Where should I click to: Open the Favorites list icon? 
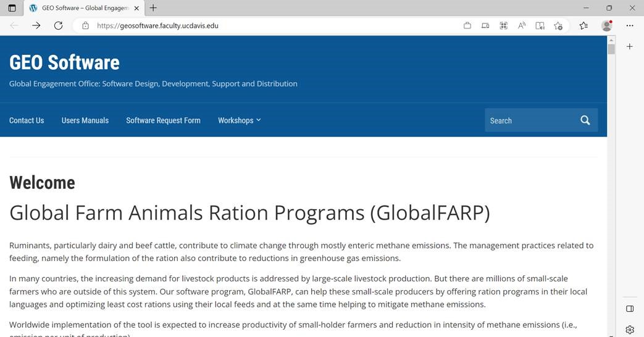(x=583, y=25)
